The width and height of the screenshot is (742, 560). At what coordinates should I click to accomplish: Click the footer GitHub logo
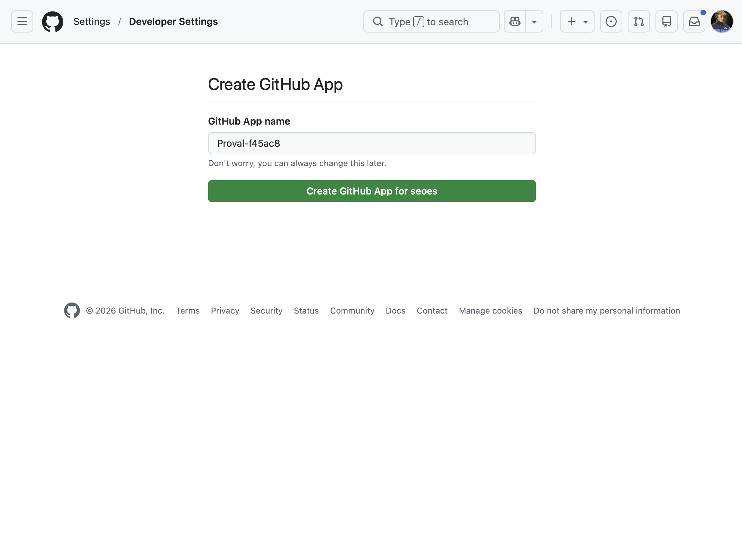point(72,310)
